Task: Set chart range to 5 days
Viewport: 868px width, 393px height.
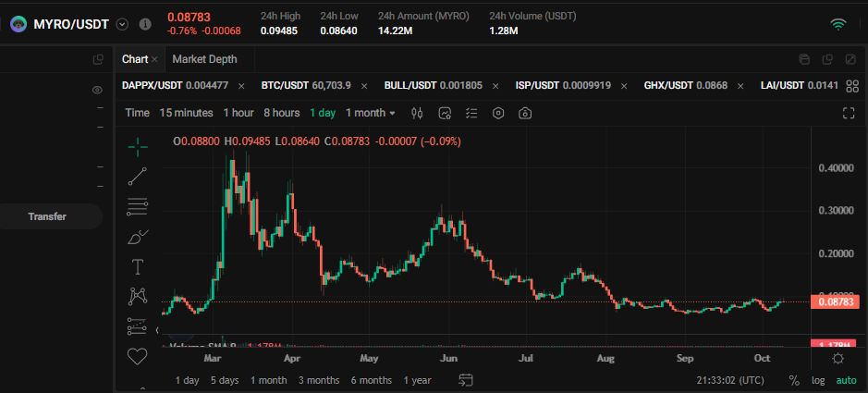Action: (225, 380)
